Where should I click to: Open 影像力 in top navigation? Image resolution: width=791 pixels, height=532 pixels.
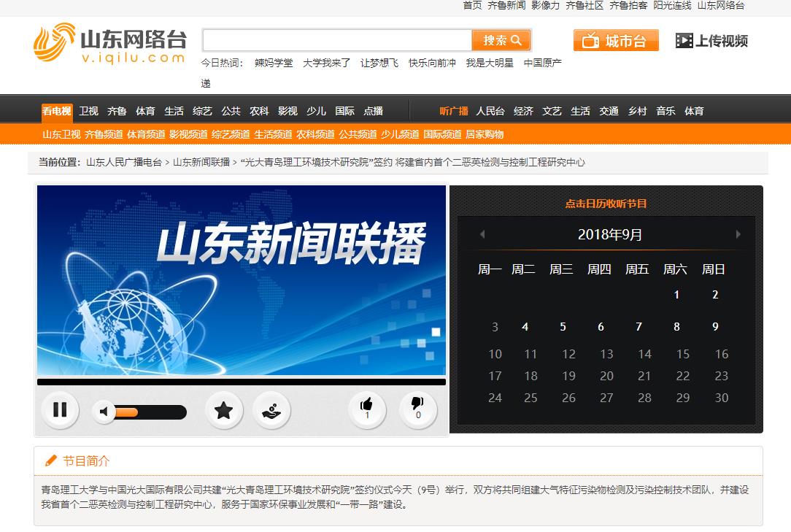point(545,6)
